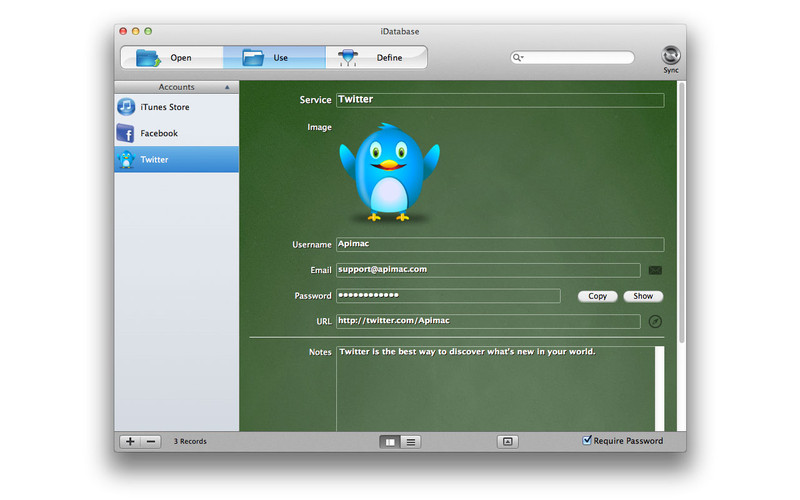Select the iTunes Store row
This screenshot has width=800, height=500.
click(x=177, y=107)
